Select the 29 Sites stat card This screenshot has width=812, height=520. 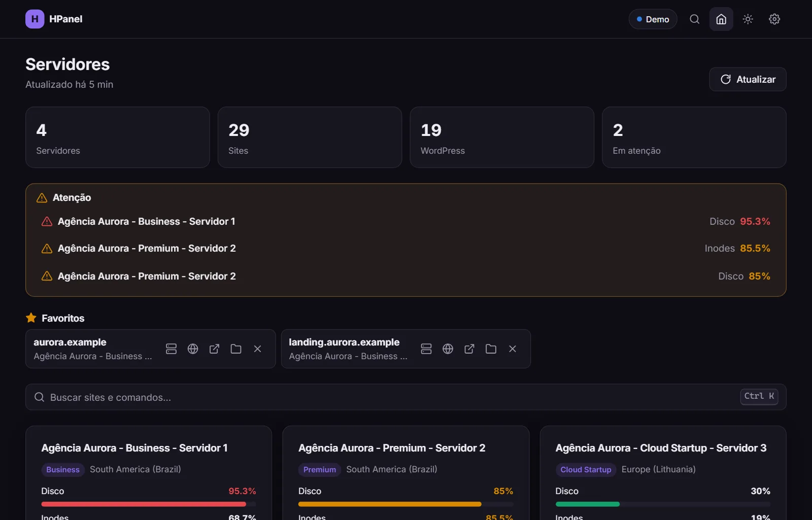point(310,137)
